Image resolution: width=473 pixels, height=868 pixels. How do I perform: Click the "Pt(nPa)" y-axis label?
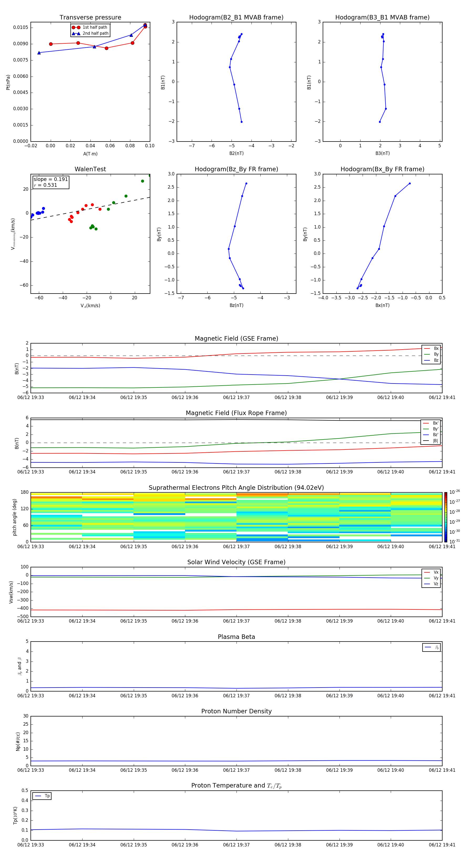pos(8,82)
